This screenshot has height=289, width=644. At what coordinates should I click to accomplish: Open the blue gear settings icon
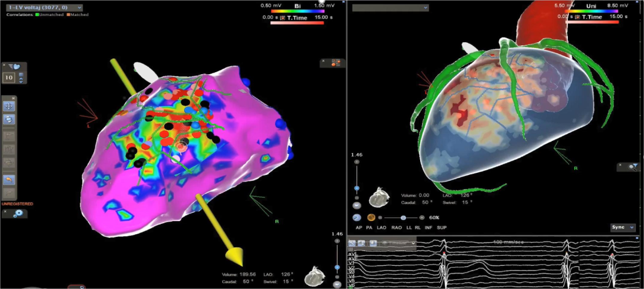(18, 213)
